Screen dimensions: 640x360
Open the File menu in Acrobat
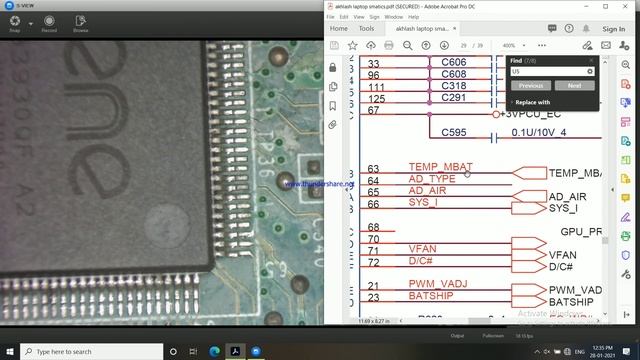point(330,17)
